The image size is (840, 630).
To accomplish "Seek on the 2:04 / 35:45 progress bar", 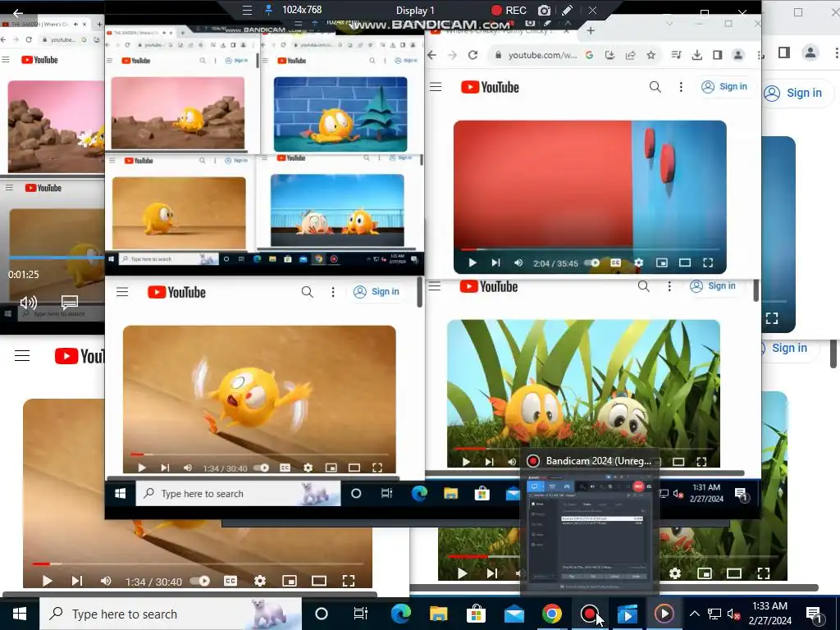I will 589,250.
